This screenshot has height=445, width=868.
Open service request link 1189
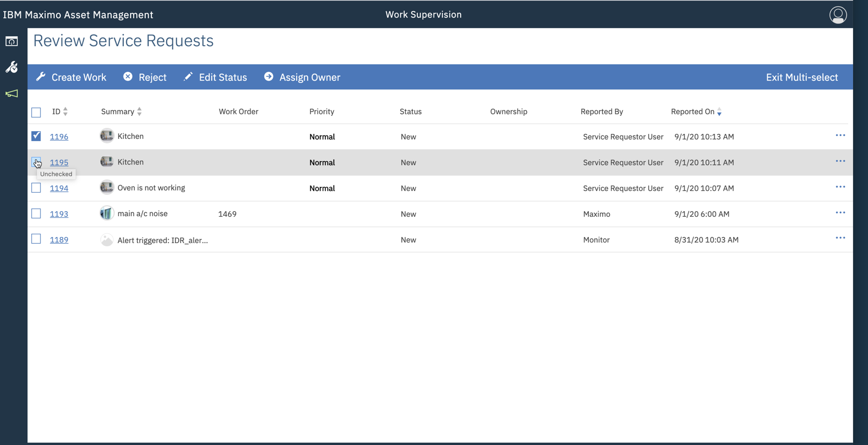59,240
